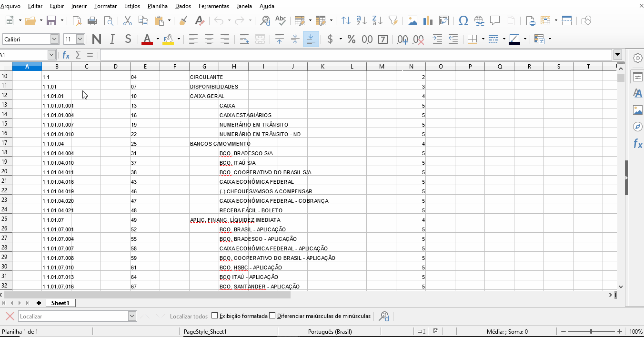Screen dimensions: 644x337
Task: Click the Sort Ascending toolbar icon
Action: (362, 20)
